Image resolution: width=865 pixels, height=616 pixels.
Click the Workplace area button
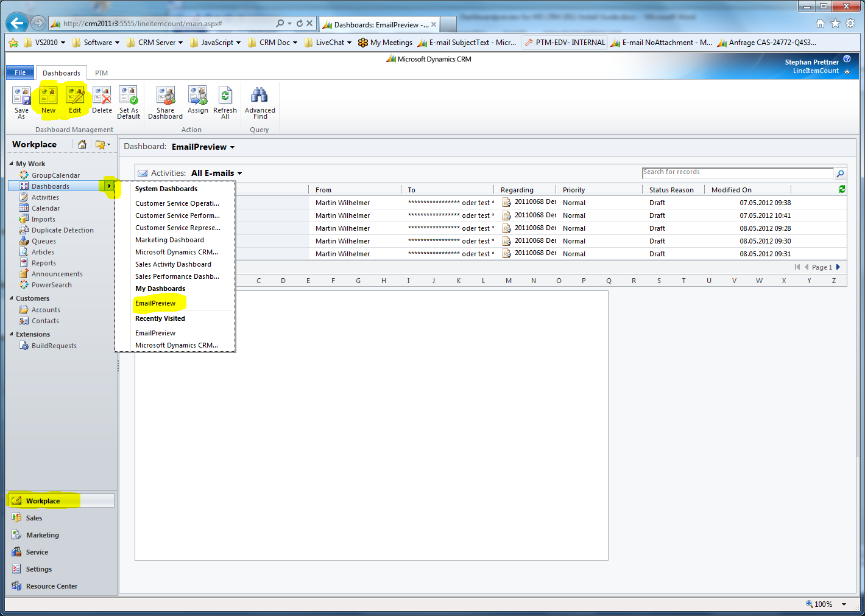click(x=61, y=500)
